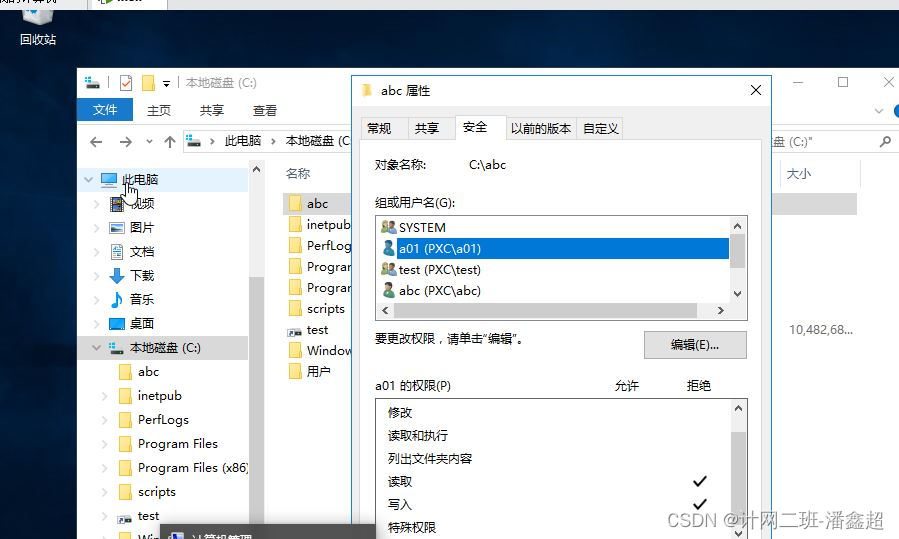
Task: Select scripts folder in the navigation tree
Action: (157, 492)
